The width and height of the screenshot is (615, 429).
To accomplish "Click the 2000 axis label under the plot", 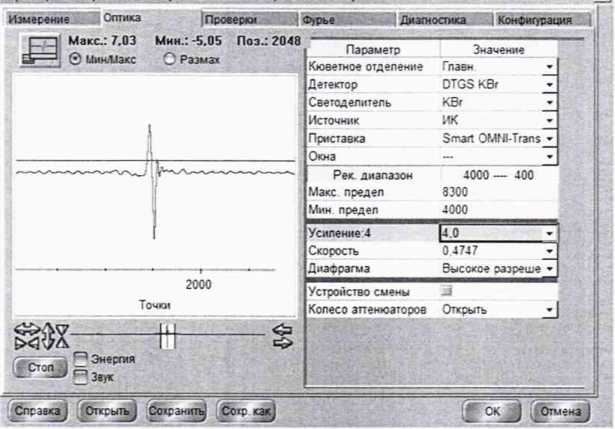I will [x=198, y=284].
